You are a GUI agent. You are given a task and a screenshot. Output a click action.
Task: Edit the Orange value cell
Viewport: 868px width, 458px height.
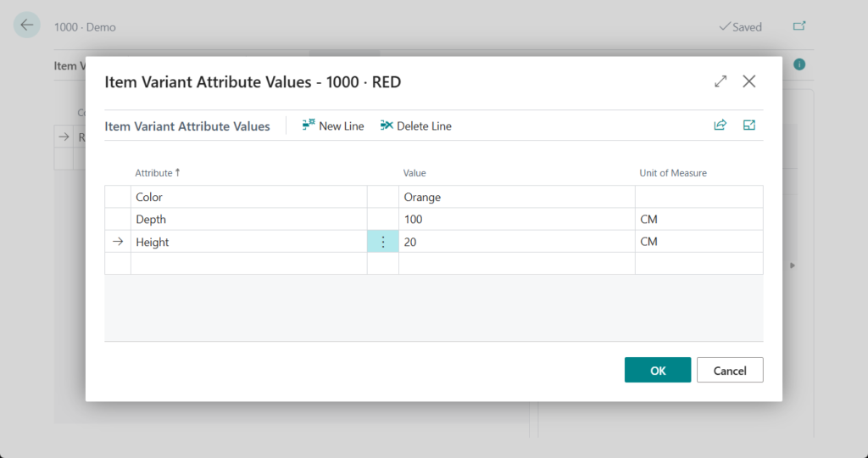[x=515, y=197]
